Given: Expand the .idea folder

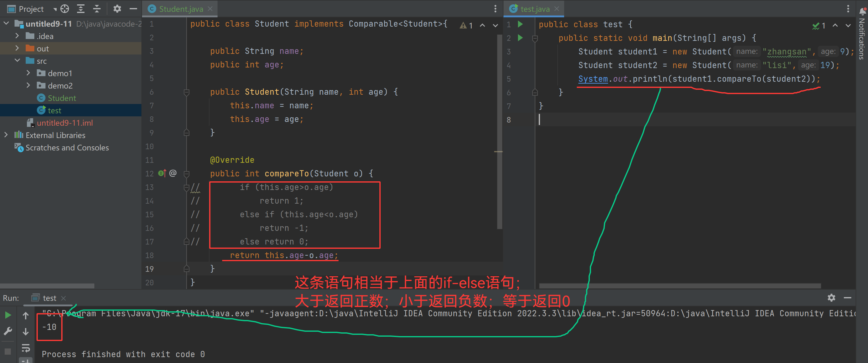Looking at the screenshot, I should coord(17,36).
